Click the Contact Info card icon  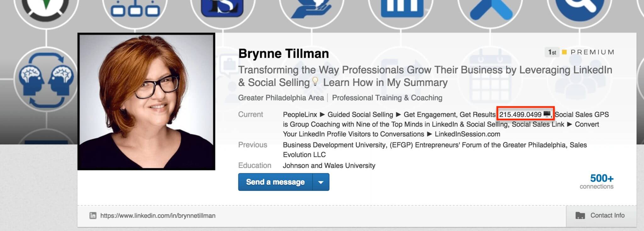click(x=580, y=216)
